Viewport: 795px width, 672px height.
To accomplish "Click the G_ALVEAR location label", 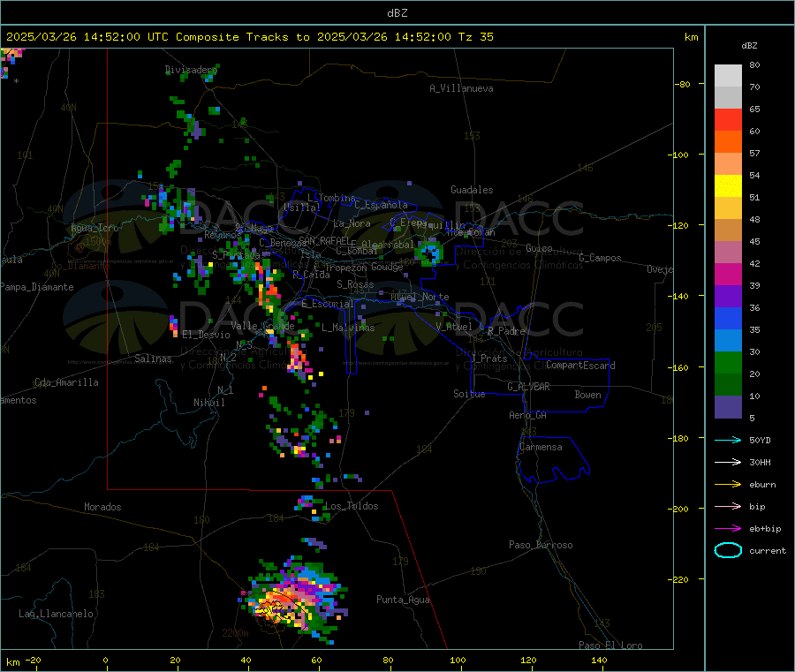I will [x=528, y=387].
